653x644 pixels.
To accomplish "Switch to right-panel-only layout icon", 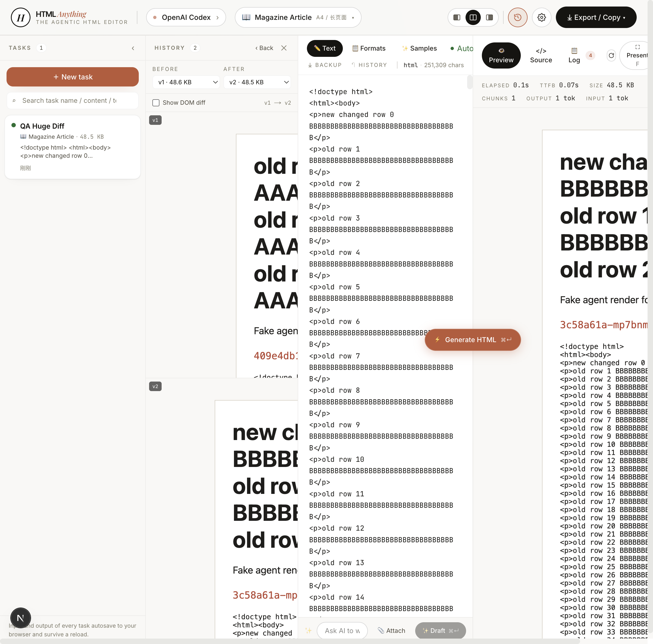I will 489,18.
